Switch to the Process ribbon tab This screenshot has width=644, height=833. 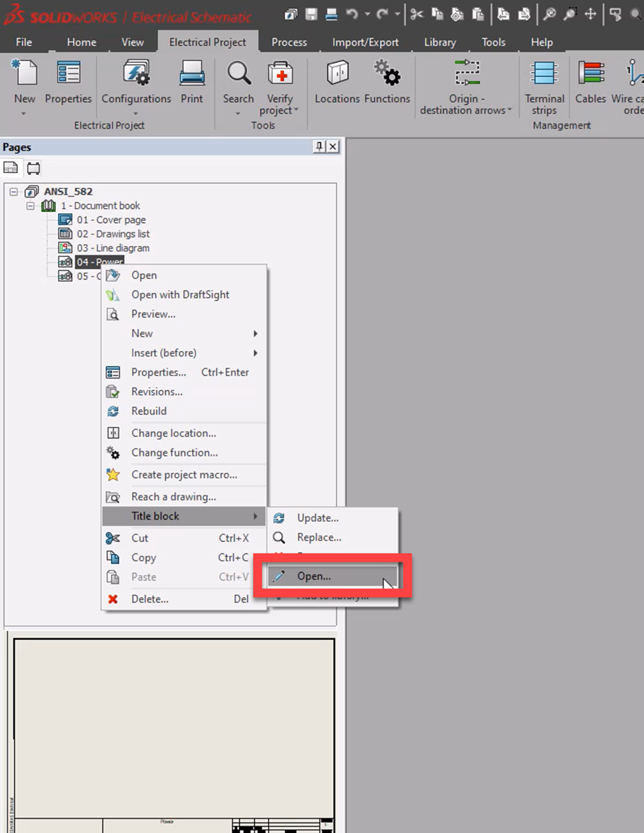tap(289, 42)
